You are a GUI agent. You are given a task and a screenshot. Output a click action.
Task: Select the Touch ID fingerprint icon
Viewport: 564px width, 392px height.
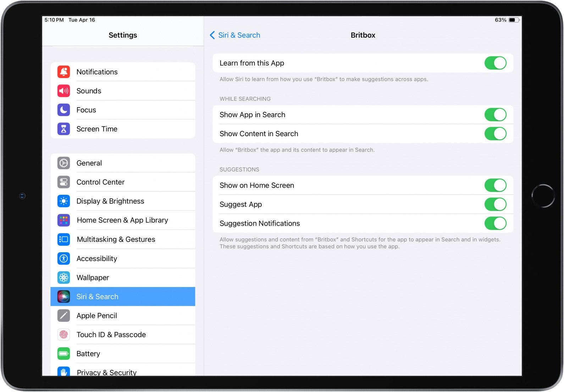pos(63,335)
